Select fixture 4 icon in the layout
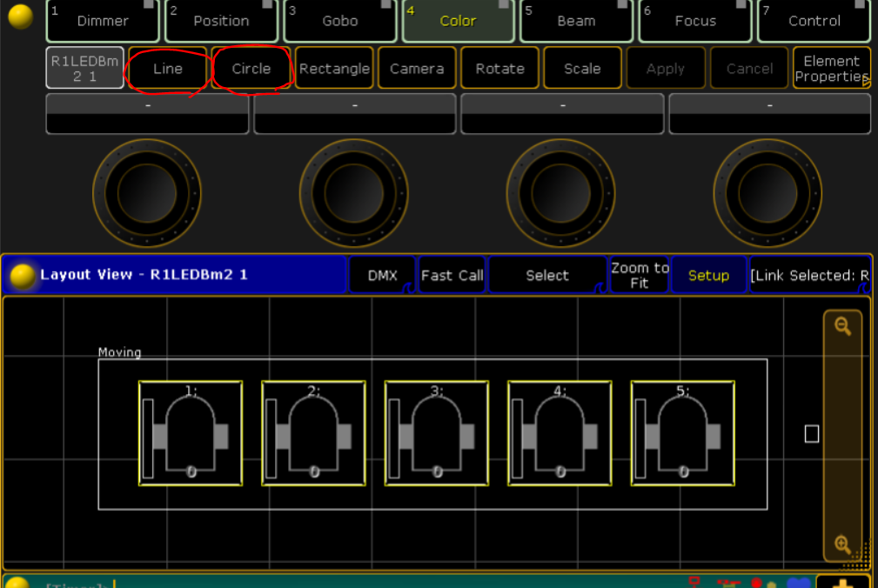The image size is (878, 588). coord(560,433)
